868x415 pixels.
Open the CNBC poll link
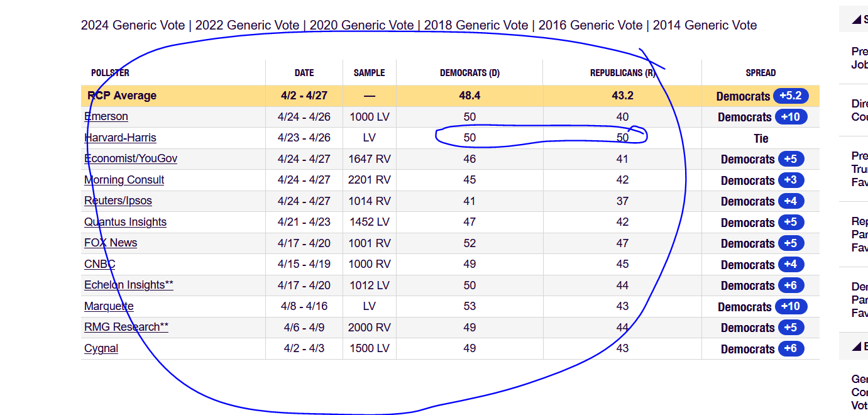(x=100, y=264)
